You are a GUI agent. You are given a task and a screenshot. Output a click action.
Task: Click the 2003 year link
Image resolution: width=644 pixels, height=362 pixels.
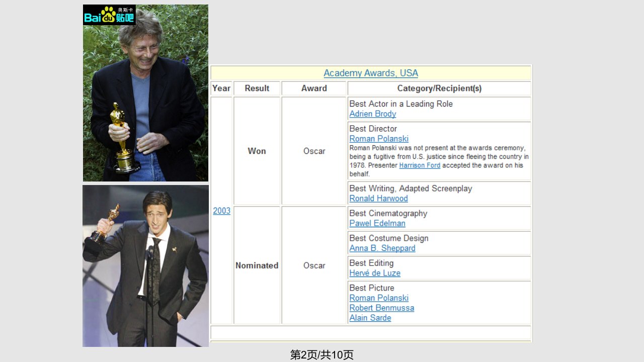221,211
